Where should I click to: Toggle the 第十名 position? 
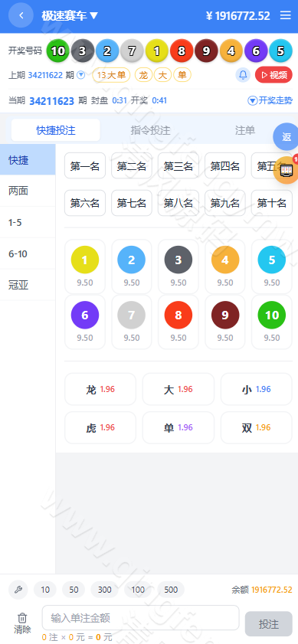coord(272,203)
